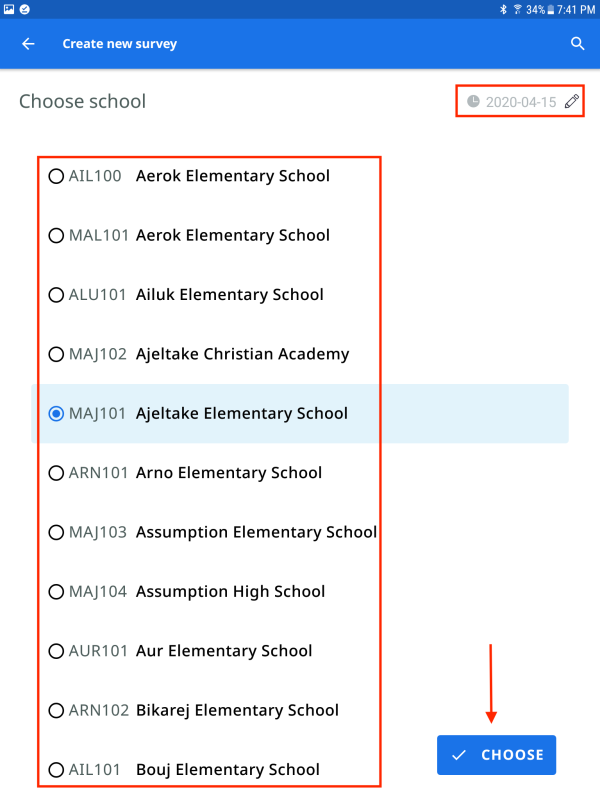600x800 pixels.
Task: Click the 2020-04-15 date text
Action: tap(520, 101)
